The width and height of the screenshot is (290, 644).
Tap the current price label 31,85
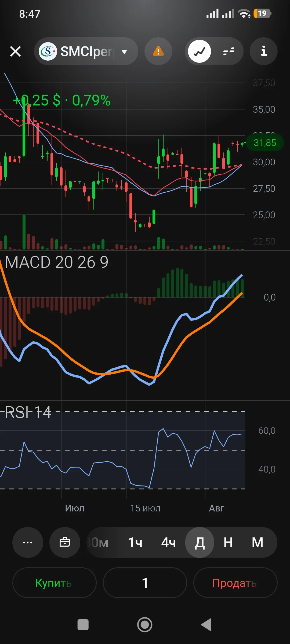[x=265, y=143]
